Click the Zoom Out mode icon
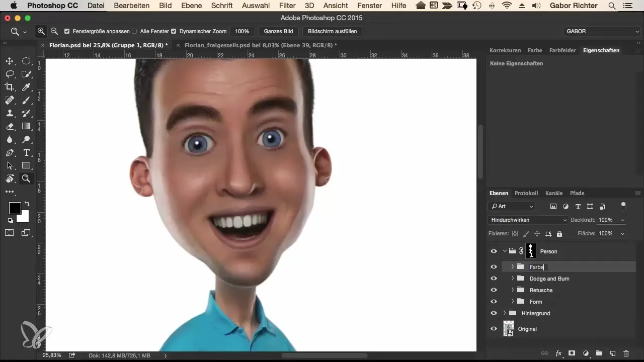This screenshot has width=644, height=362. click(x=54, y=31)
